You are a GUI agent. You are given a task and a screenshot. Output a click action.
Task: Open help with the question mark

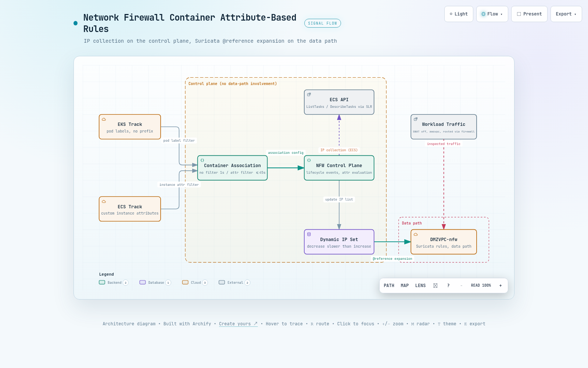(448, 286)
